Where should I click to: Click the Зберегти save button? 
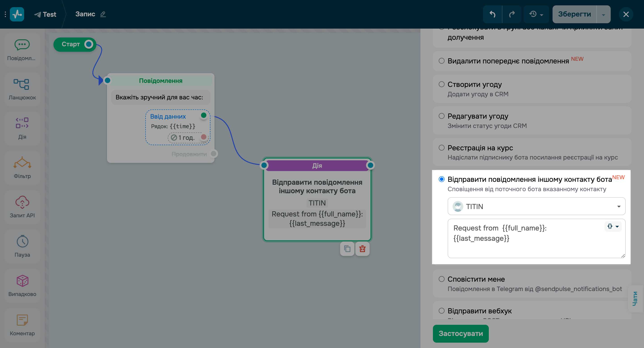(574, 14)
